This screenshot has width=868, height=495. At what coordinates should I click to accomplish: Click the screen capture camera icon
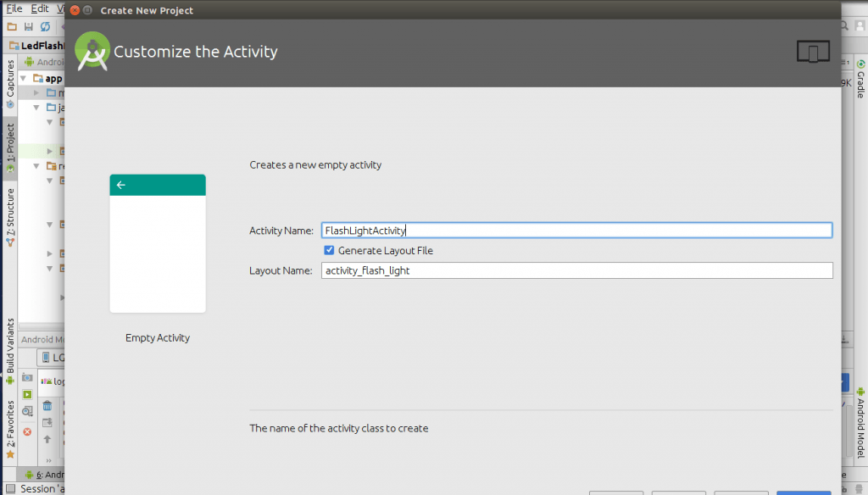coord(27,378)
